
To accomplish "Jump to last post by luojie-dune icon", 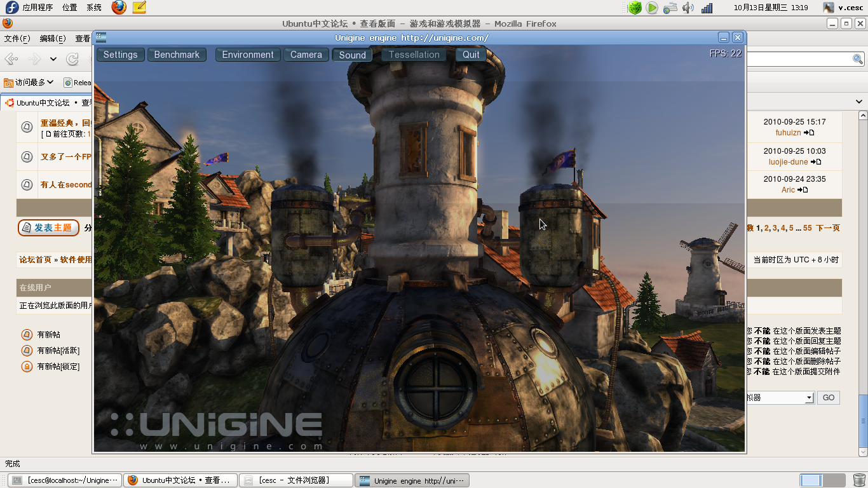I will click(817, 162).
